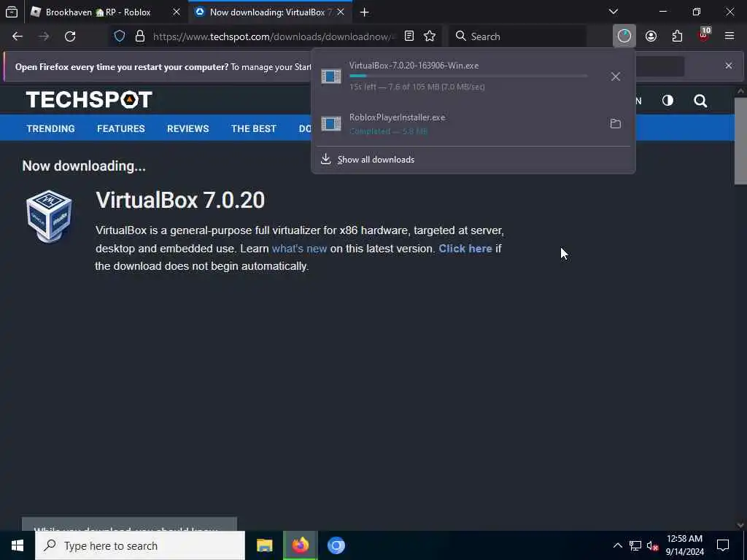Bookmark this page with the star icon

pos(430,36)
